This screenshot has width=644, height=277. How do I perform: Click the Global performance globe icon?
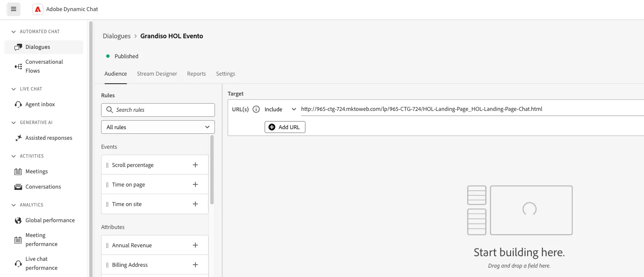[18, 220]
